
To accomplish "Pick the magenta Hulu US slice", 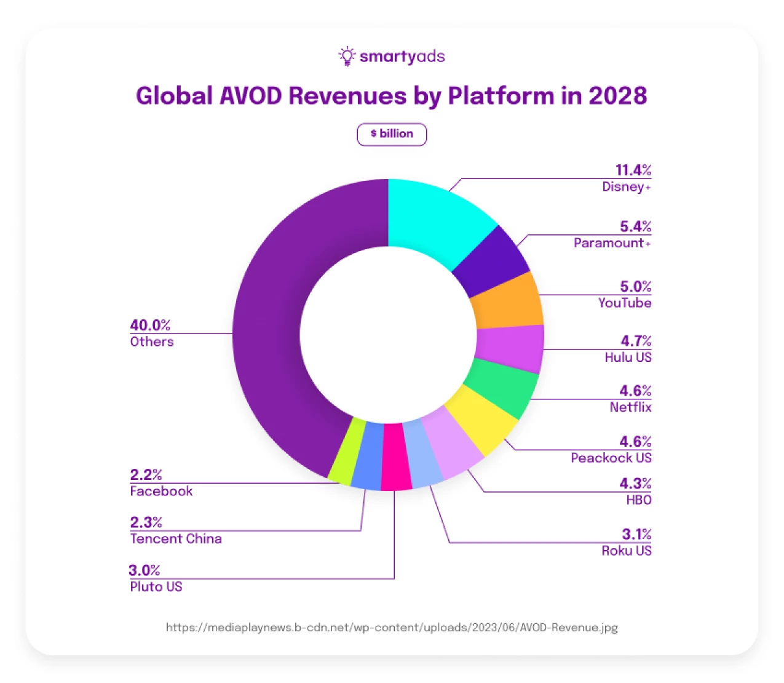I will tap(510, 348).
